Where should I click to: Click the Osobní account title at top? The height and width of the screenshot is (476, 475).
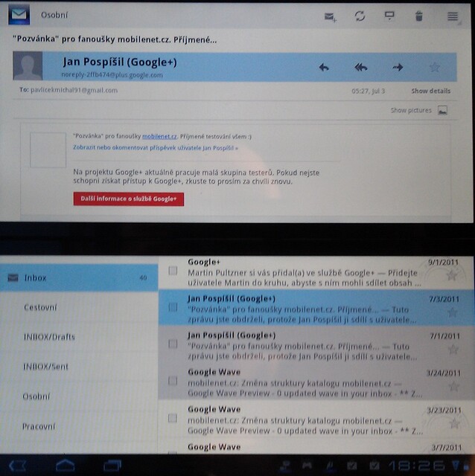point(54,15)
